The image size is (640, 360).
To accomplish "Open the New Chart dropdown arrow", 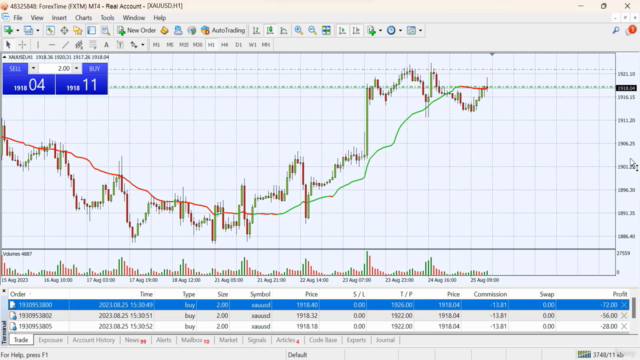I will coord(17,31).
